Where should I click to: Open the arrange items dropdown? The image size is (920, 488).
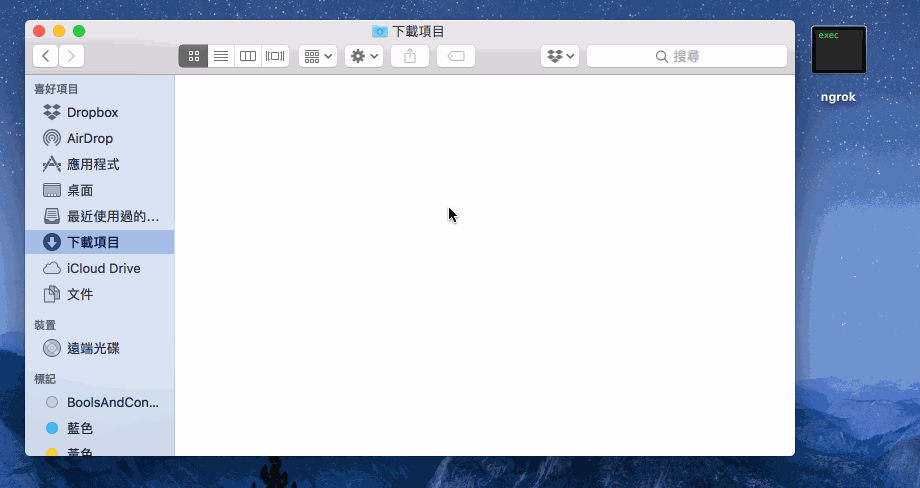coord(318,56)
